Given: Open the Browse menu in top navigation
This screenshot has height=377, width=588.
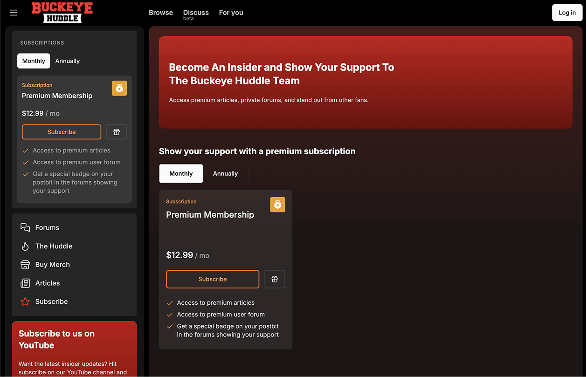Looking at the screenshot, I should (161, 13).
